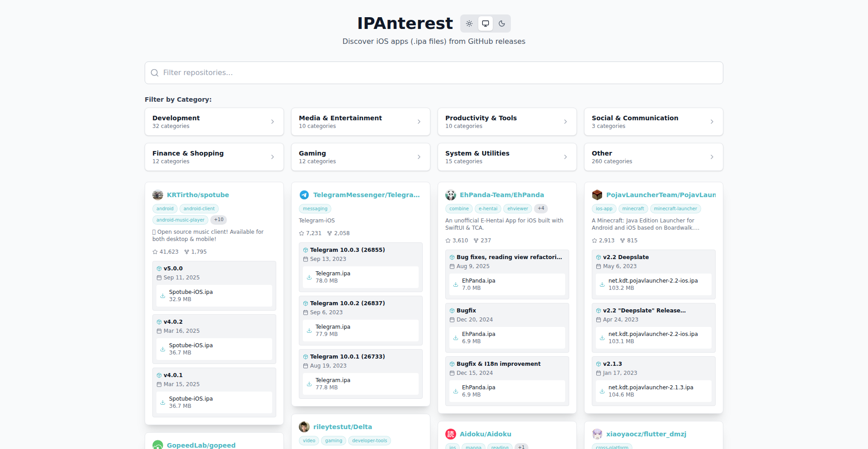The image size is (868, 449).
Task: Download Spotube-iOS.ipa 32.9 MB icon
Action: coord(163,296)
